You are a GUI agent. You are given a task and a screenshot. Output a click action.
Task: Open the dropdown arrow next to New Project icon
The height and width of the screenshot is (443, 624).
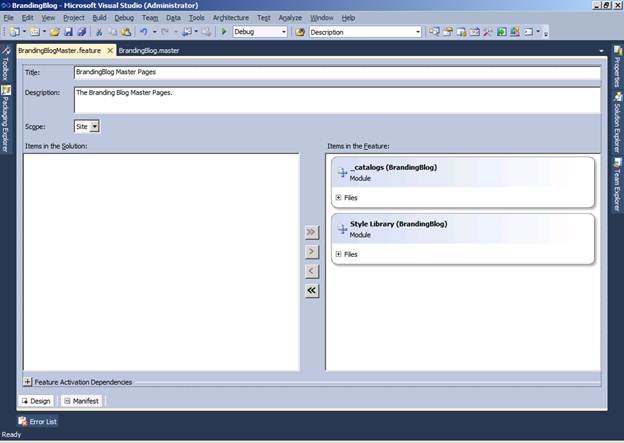(x=24, y=32)
